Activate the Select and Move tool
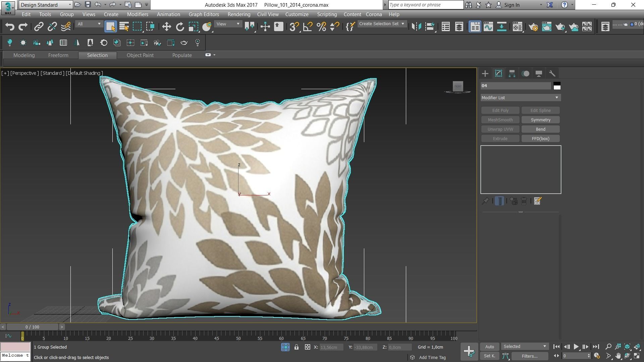The width and height of the screenshot is (644, 362). (166, 27)
